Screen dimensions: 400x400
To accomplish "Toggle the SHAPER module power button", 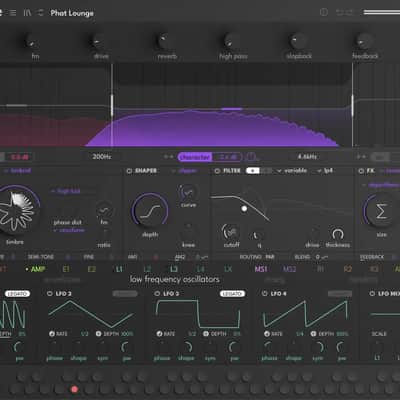I will tap(129, 171).
